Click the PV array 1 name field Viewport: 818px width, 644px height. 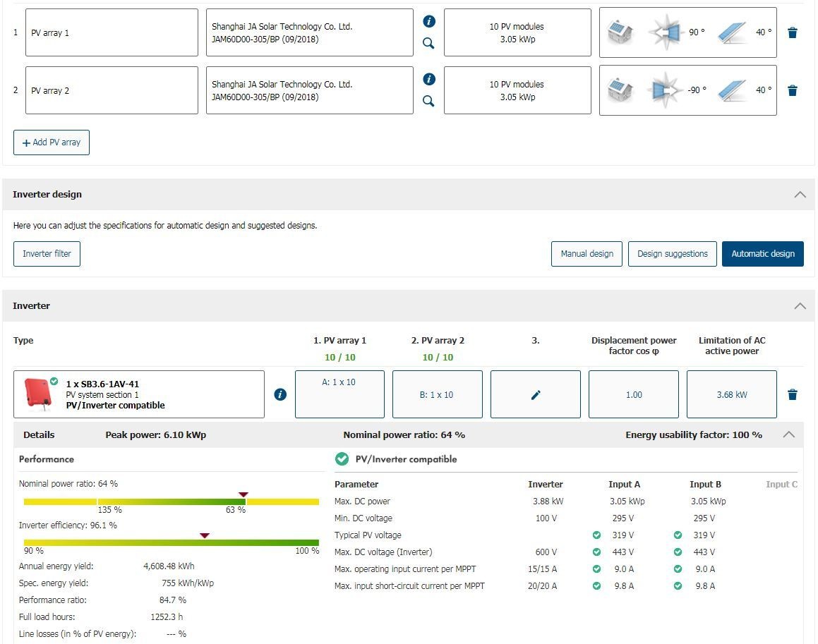point(112,32)
